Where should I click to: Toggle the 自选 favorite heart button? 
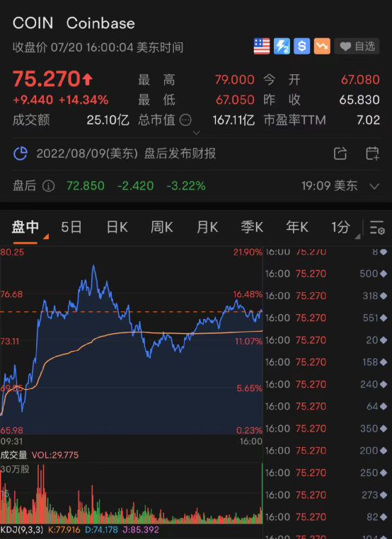tap(357, 47)
